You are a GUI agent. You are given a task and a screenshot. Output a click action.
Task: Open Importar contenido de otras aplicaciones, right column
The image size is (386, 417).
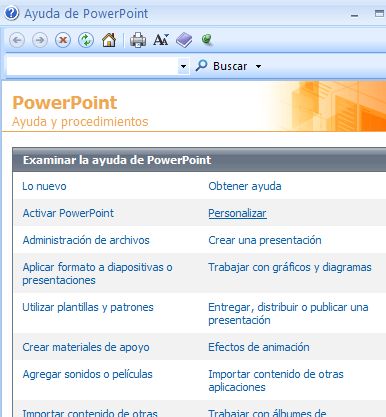pyautogui.click(x=276, y=380)
